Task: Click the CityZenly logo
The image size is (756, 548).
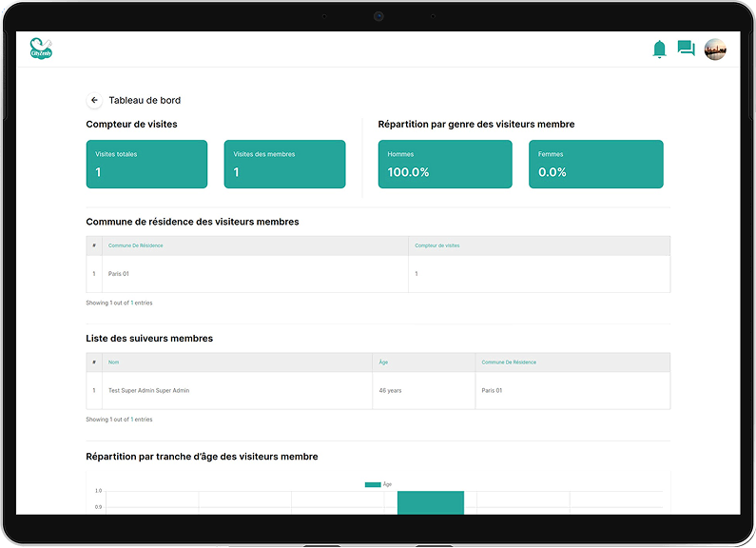Action: (41, 49)
